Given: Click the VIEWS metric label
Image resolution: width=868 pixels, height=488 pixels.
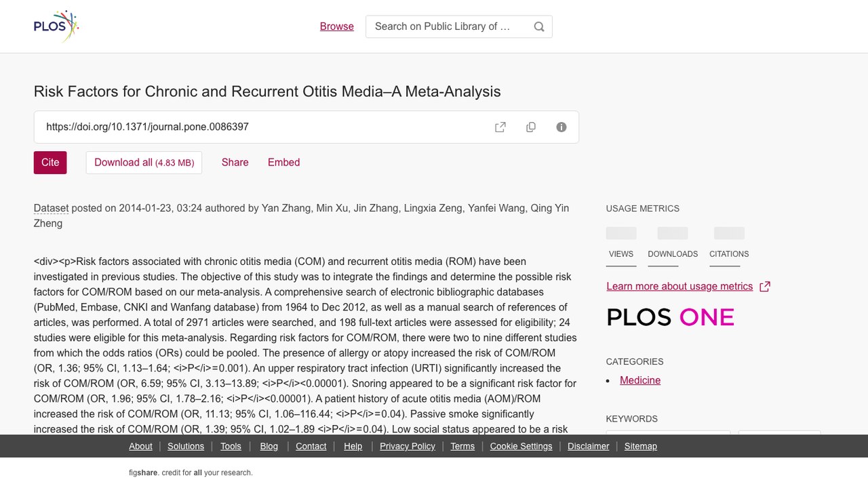Looking at the screenshot, I should 621,254.
